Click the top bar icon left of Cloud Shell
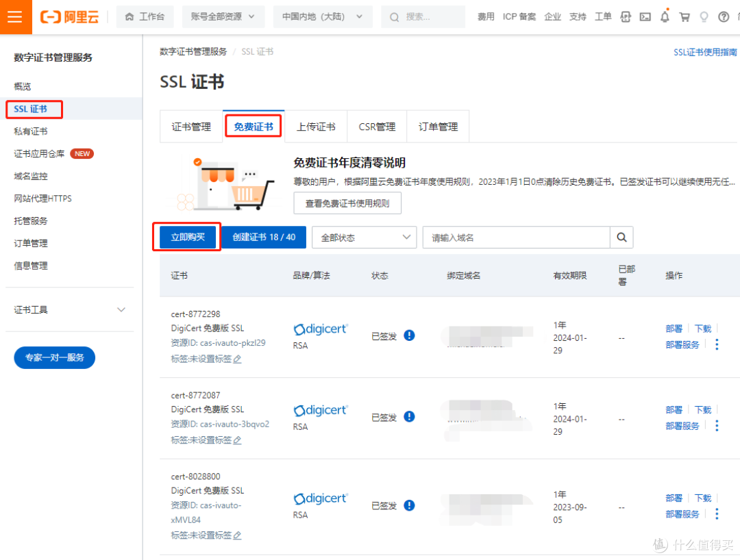740x560 pixels. (626, 17)
